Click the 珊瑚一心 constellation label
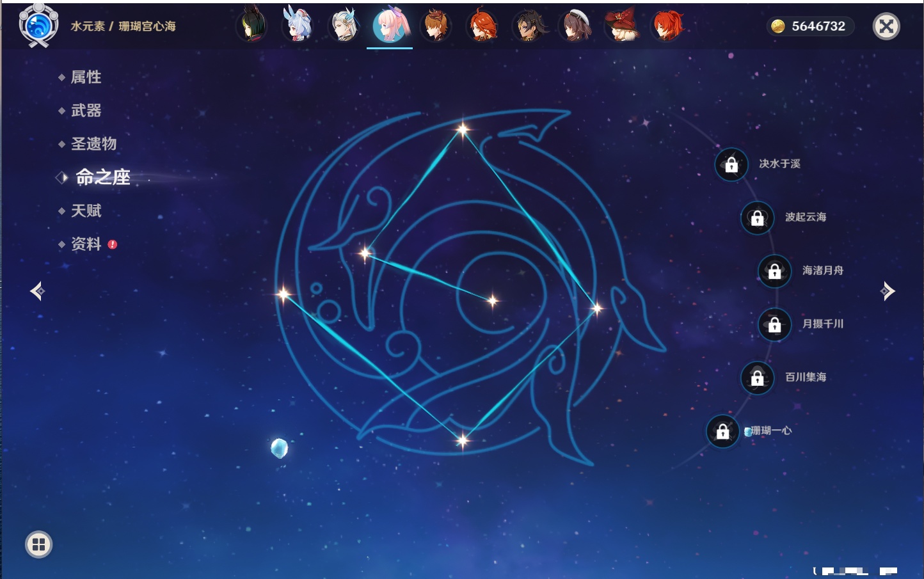This screenshot has height=579, width=924. [x=771, y=431]
